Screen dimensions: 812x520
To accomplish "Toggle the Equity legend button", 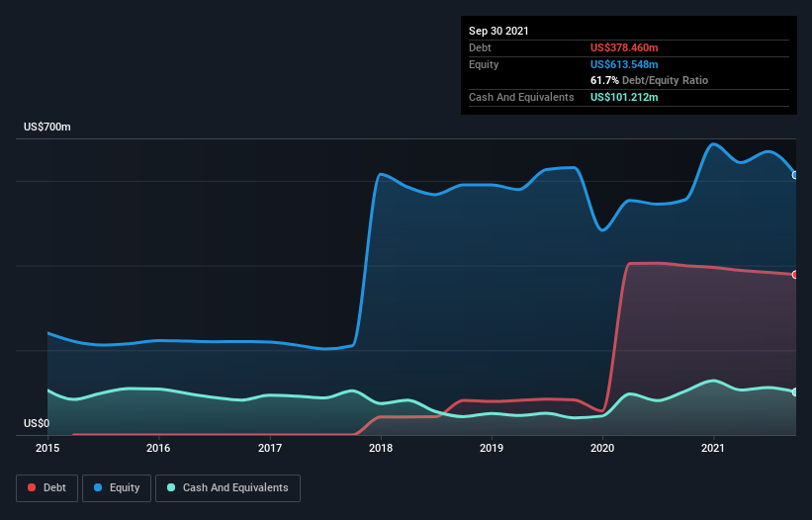I will (117, 488).
